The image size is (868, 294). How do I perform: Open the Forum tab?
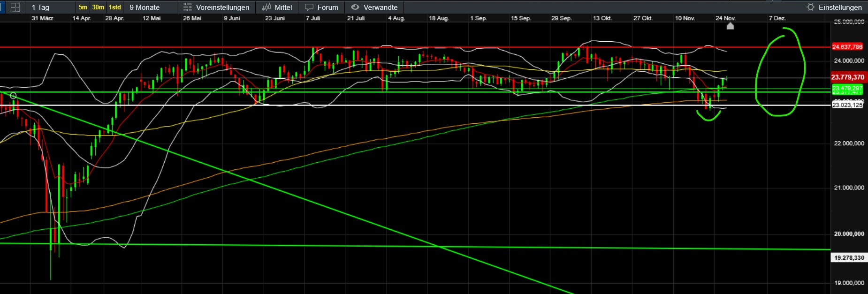click(x=327, y=7)
